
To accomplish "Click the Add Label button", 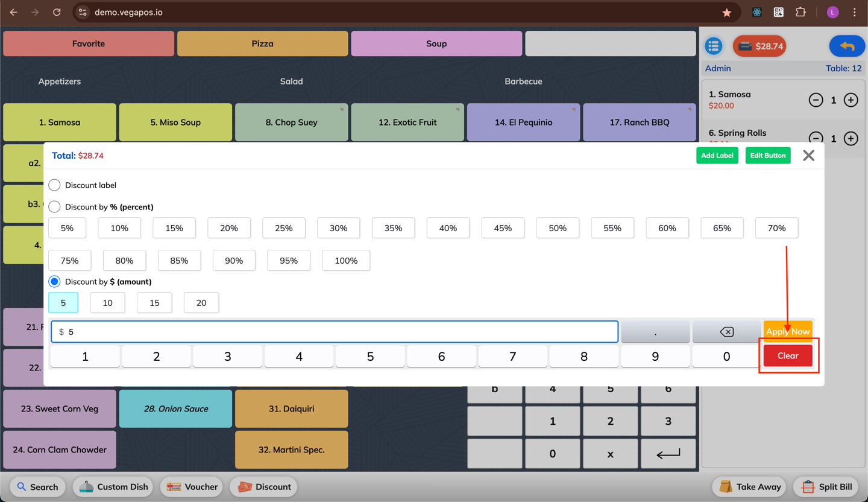I will tap(717, 156).
